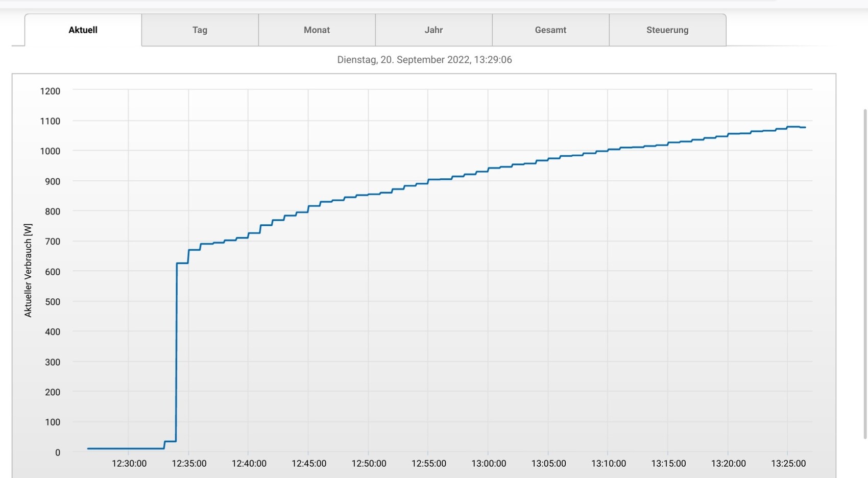
Task: Click the 1000 y-axis label
Action: [50, 151]
